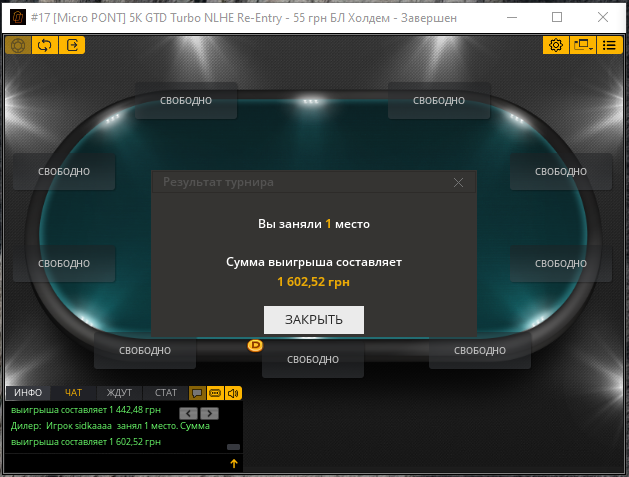Open the settings gear icon
629x477 pixels.
(x=556, y=45)
